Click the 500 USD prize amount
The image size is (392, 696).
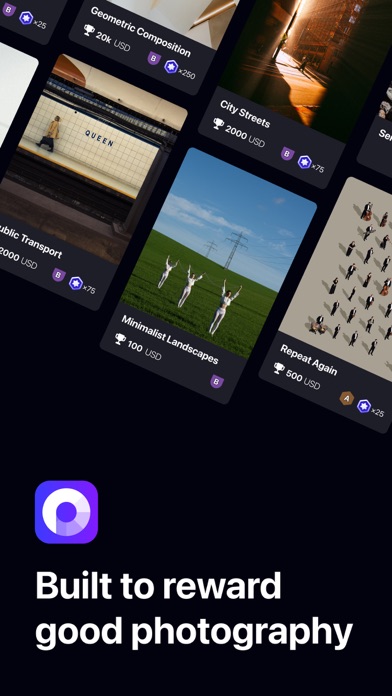tap(303, 380)
